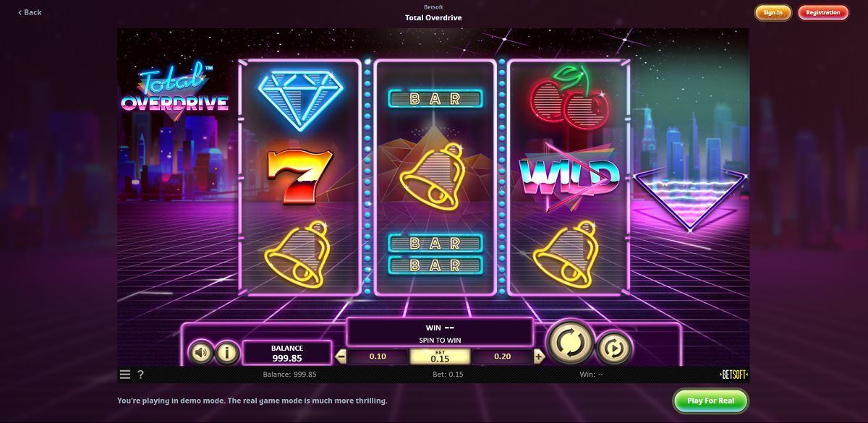Select the 0.20 bet option
Viewport: 868px width, 423px height.
(501, 356)
